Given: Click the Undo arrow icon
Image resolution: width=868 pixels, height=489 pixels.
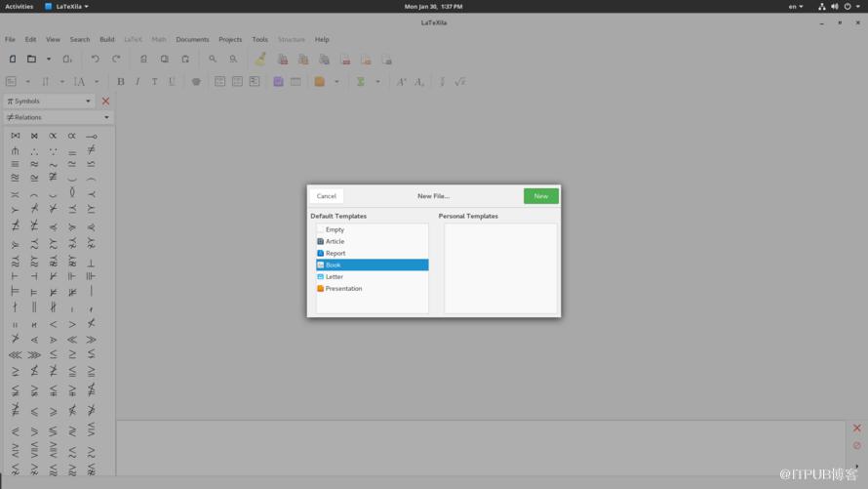Looking at the screenshot, I should tap(96, 59).
